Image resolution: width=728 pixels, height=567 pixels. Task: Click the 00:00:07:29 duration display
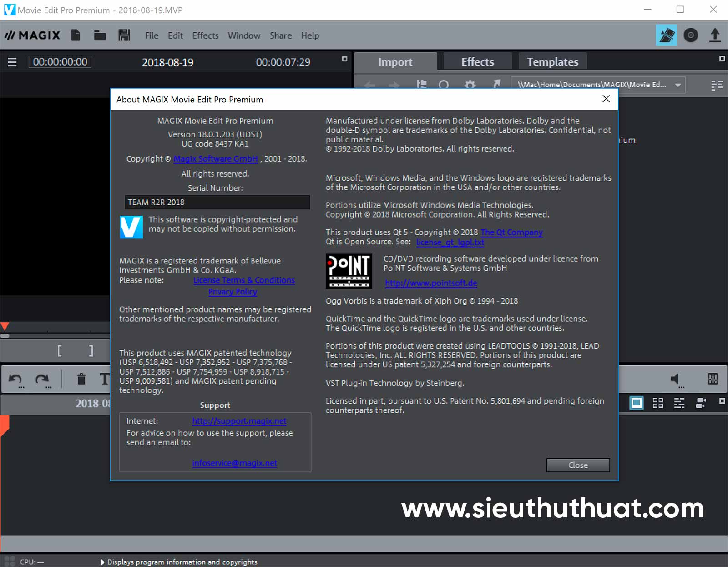tap(283, 62)
